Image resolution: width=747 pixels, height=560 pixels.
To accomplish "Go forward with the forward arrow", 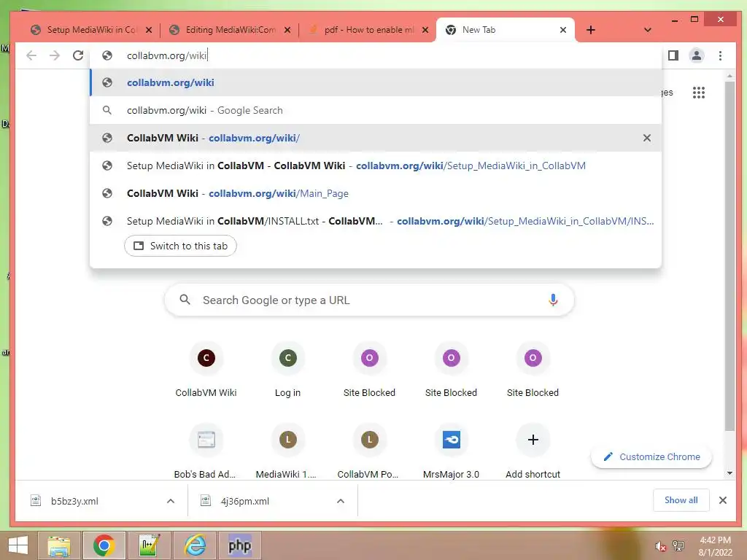I will click(55, 55).
